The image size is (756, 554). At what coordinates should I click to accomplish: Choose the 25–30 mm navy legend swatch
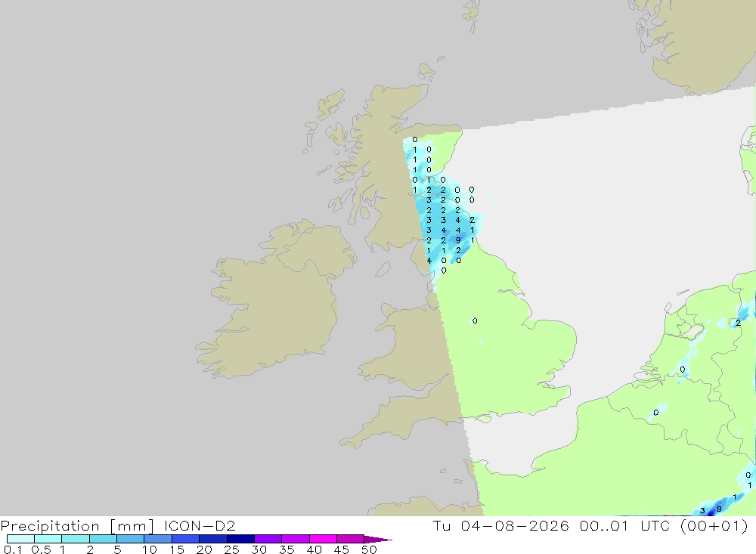pos(240,539)
